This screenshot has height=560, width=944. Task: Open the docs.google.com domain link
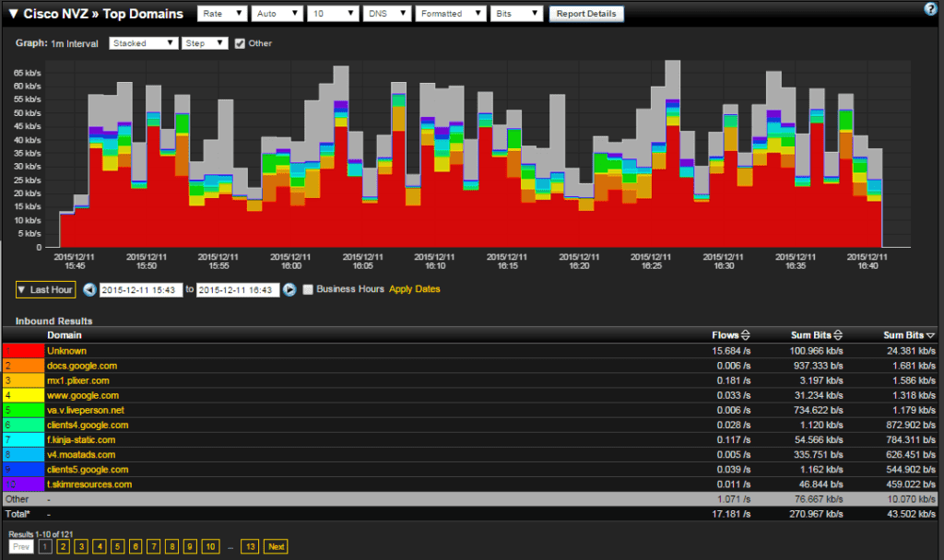click(82, 366)
